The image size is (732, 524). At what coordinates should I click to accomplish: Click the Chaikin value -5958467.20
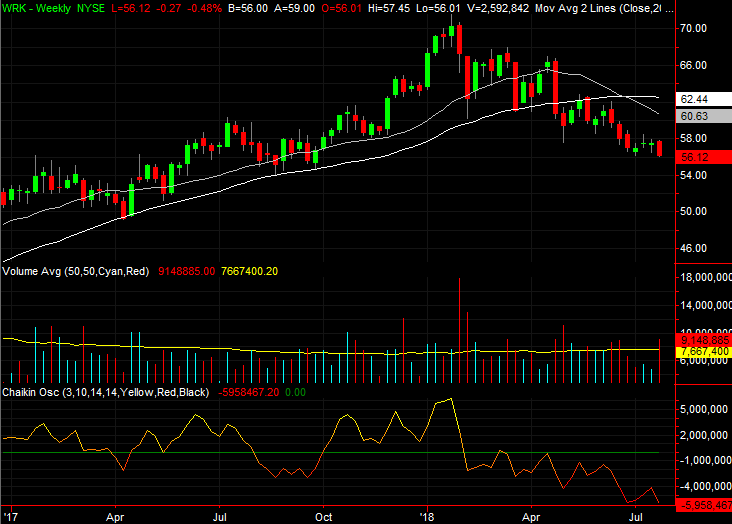point(248,392)
